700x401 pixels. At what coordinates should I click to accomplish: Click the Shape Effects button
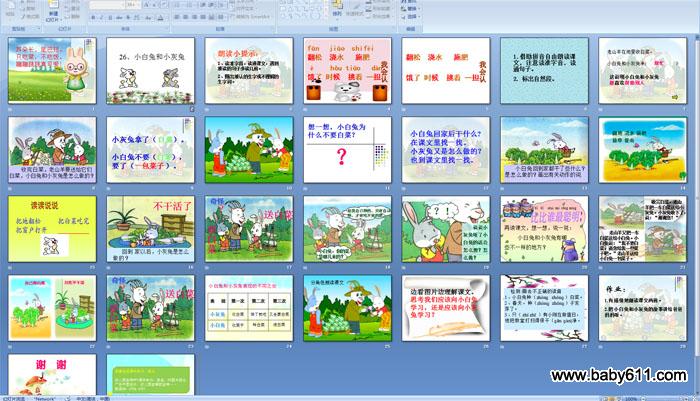[x=379, y=16]
